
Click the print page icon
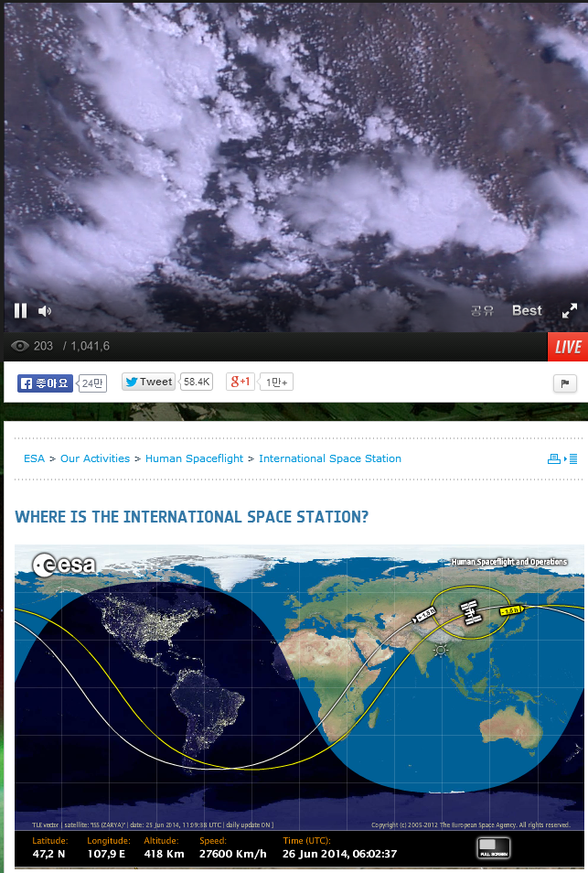[554, 458]
